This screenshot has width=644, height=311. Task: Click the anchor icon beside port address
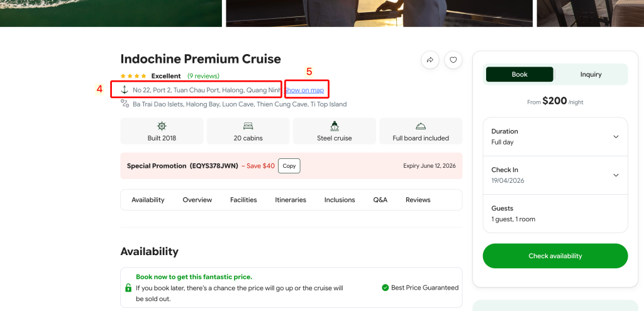[124, 90]
